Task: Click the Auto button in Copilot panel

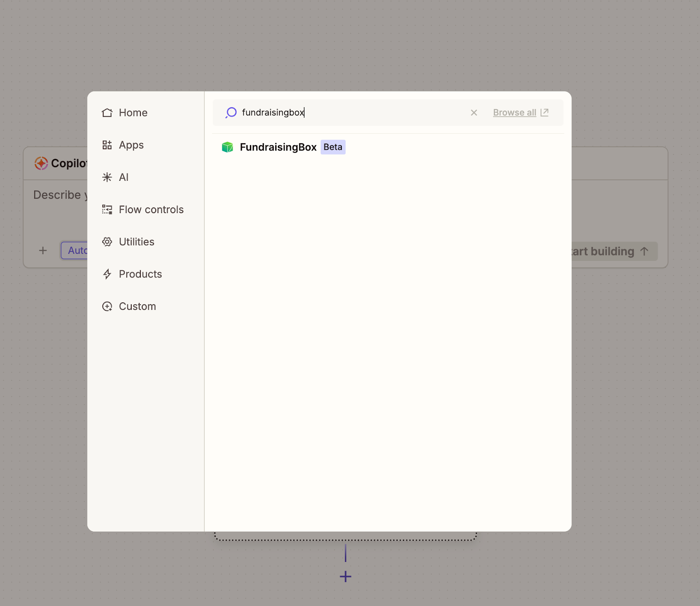Action: (74, 250)
